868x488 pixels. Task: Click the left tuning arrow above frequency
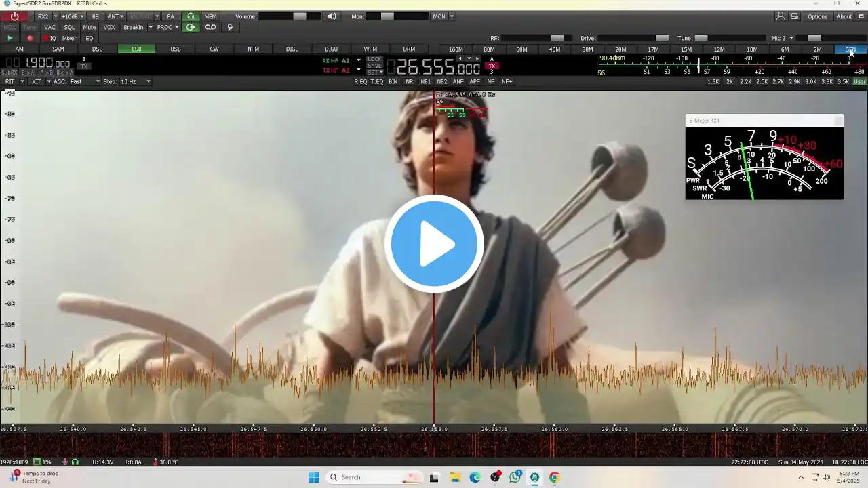point(460,58)
